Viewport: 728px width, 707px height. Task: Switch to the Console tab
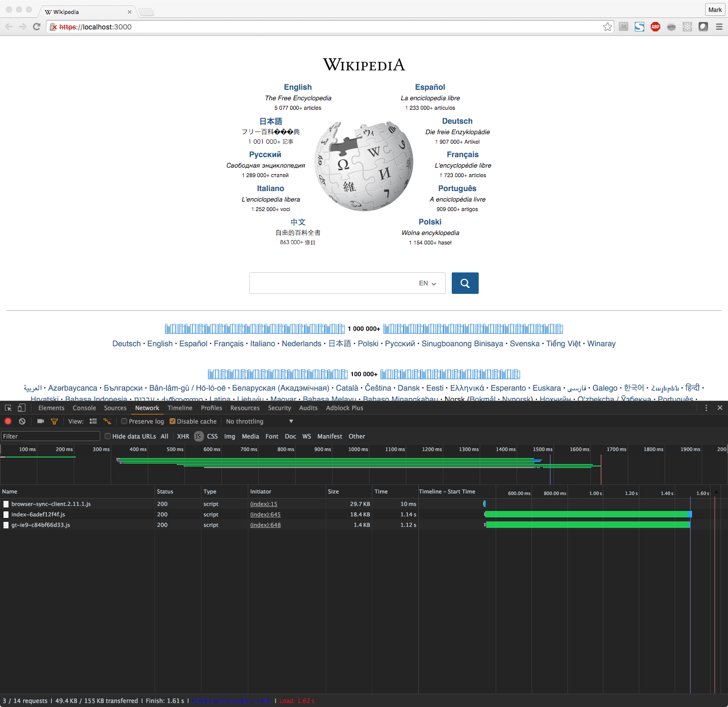point(84,408)
